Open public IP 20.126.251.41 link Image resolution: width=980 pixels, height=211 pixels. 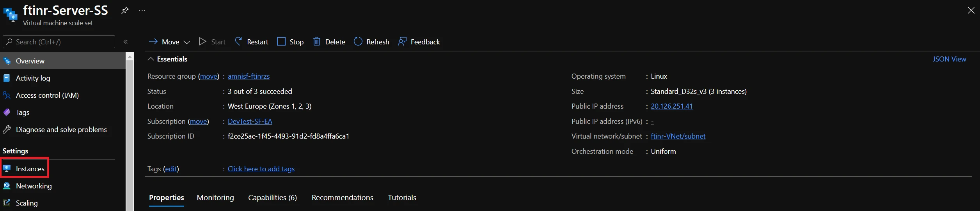672,106
